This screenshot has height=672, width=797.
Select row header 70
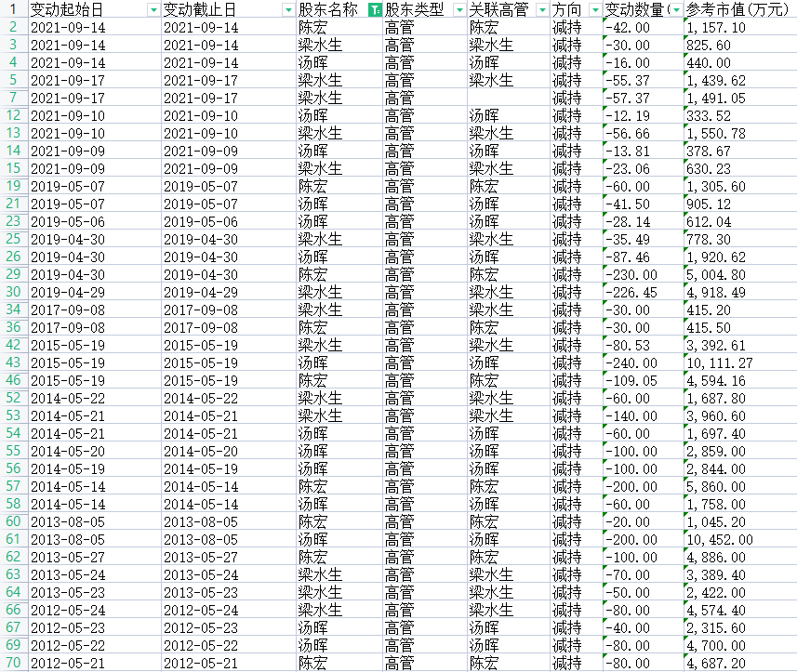[13, 663]
